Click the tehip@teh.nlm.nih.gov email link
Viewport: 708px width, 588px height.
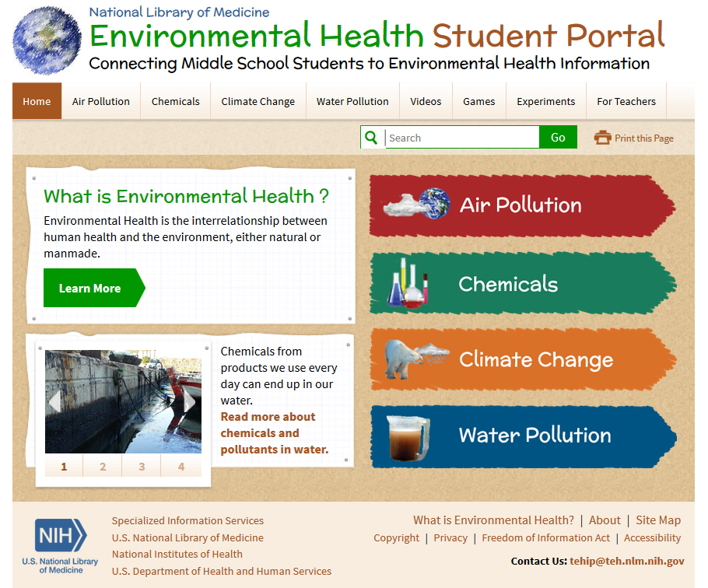627,561
